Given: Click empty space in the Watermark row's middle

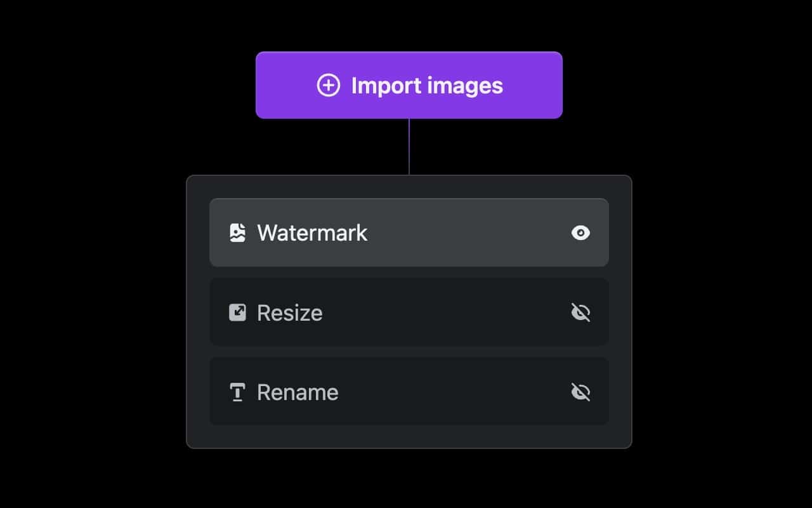Looking at the screenshot, I should 469,233.
